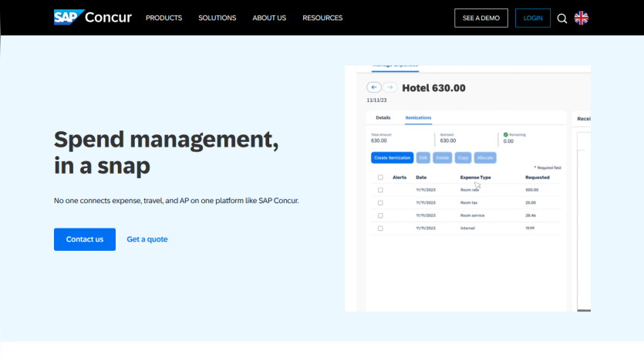Viewport: 644px width, 362px height.
Task: Click the Allocate button
Action: pyautogui.click(x=485, y=157)
